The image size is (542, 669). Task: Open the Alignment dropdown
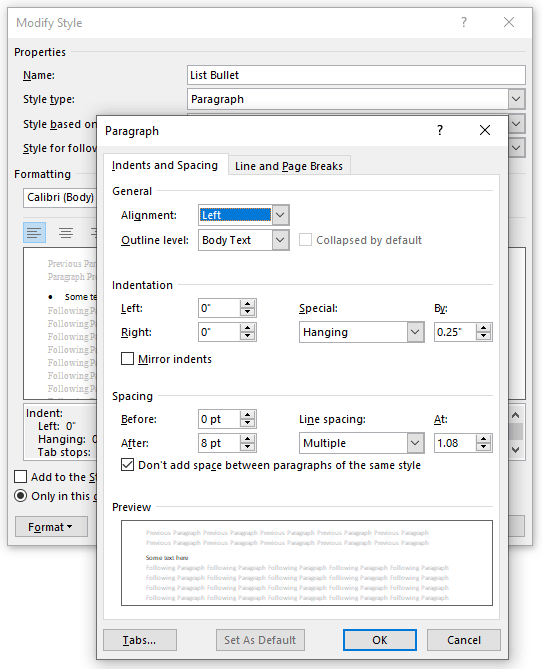280,215
